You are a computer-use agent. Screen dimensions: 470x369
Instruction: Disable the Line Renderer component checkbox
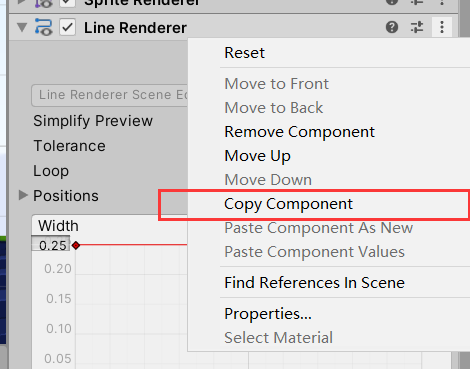[67, 27]
